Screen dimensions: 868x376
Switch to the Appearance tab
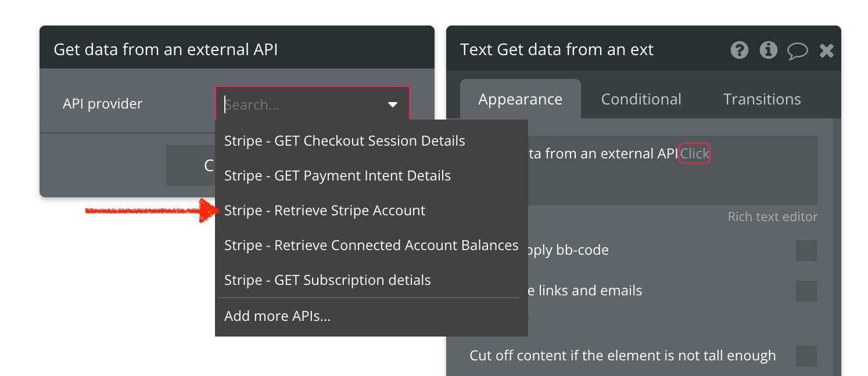point(520,99)
